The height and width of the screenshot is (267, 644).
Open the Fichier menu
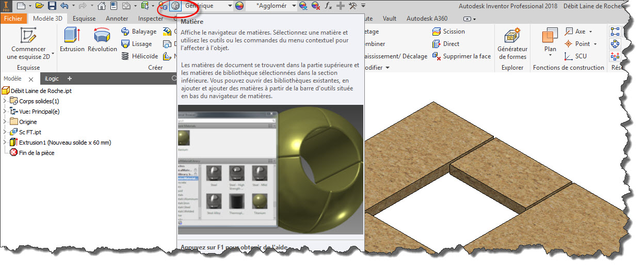click(x=13, y=19)
